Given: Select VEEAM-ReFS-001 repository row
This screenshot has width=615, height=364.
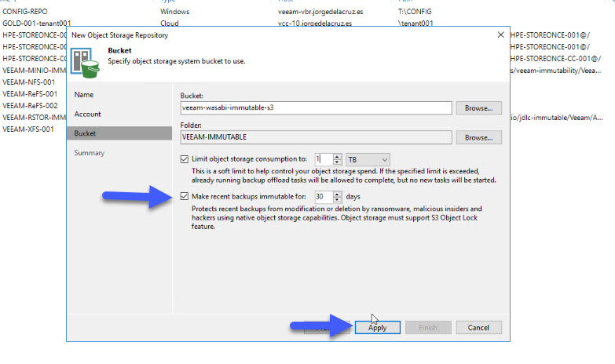Looking at the screenshot, I should (30, 94).
